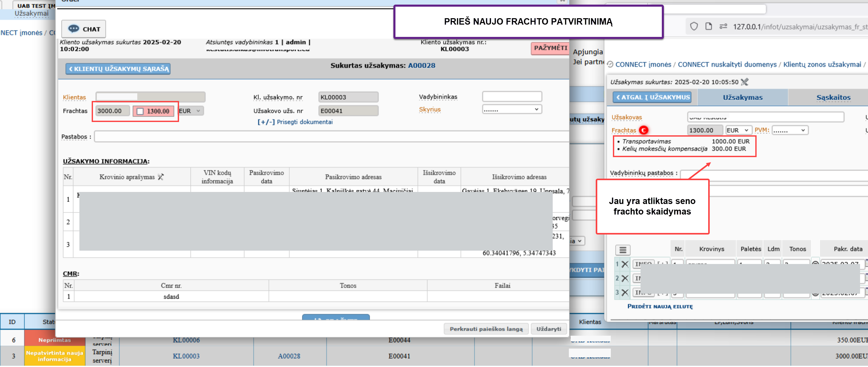The height and width of the screenshot is (367, 868).
Task: Click the 'sdasd' CMR number cell
Action: tap(171, 297)
